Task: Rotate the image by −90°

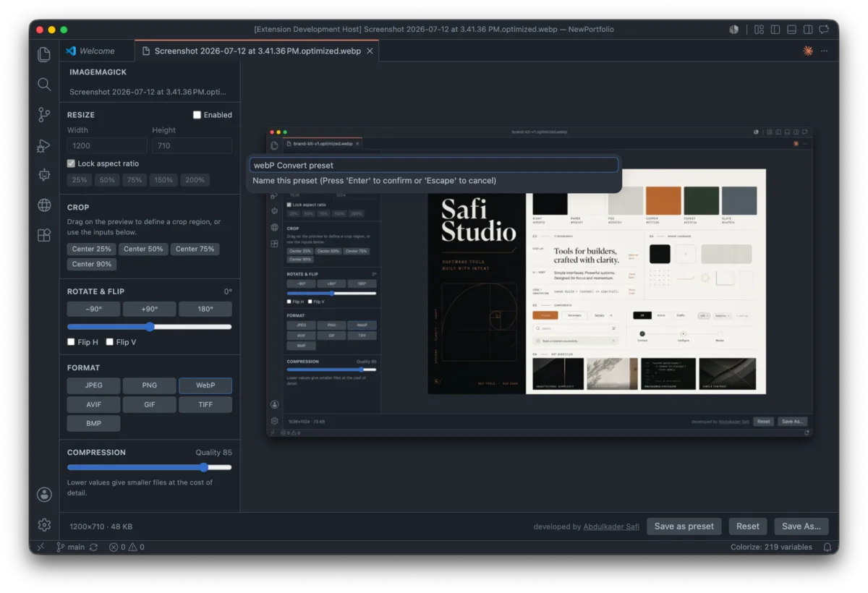Action: point(93,309)
